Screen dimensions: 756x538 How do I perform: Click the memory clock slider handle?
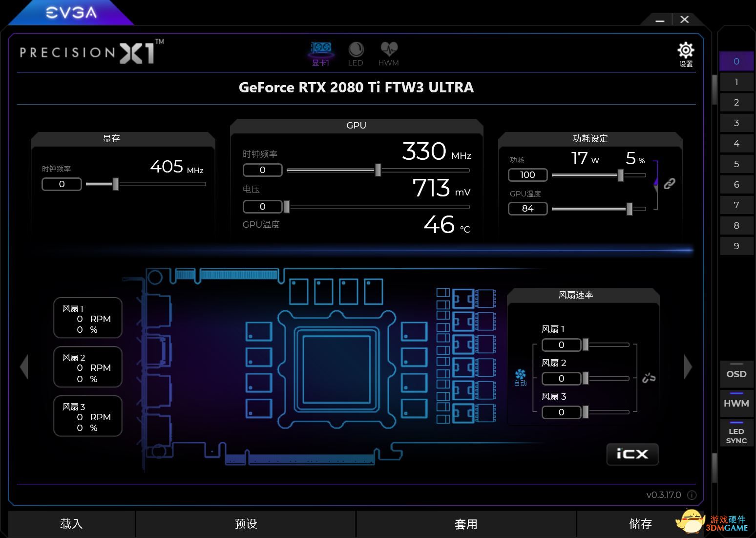click(116, 184)
